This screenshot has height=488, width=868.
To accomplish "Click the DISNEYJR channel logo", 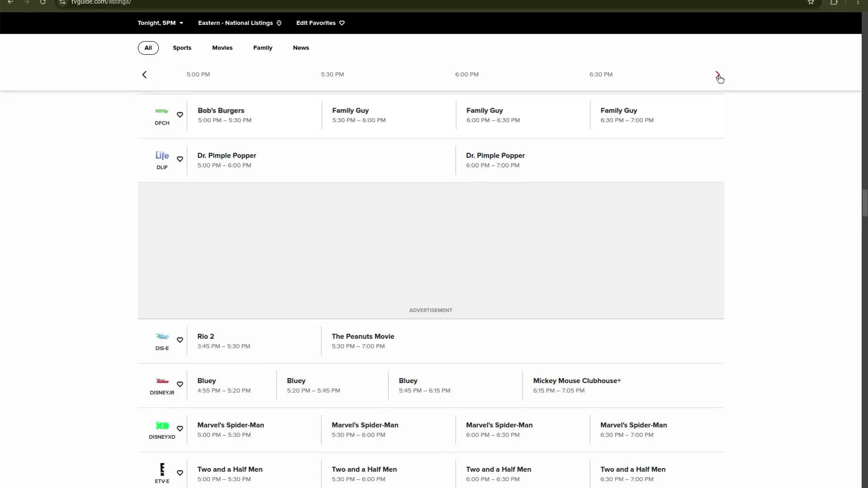I will click(x=162, y=381).
